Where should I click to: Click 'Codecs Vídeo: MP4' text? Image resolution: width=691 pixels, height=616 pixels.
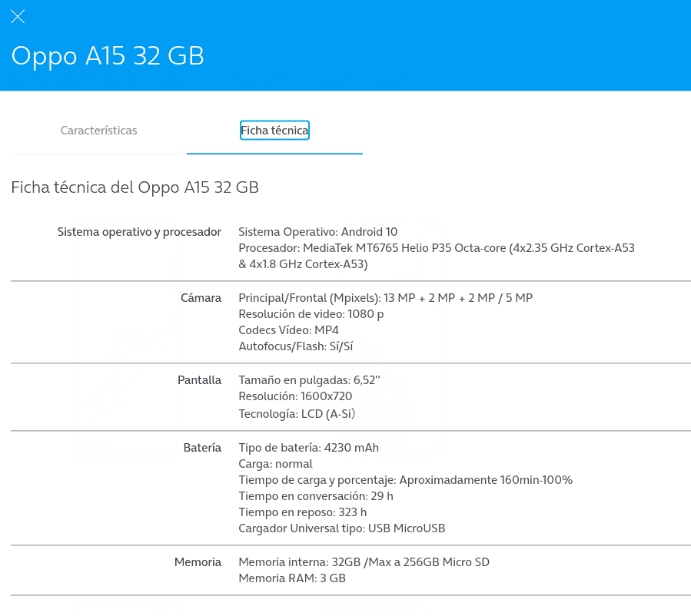(x=289, y=330)
